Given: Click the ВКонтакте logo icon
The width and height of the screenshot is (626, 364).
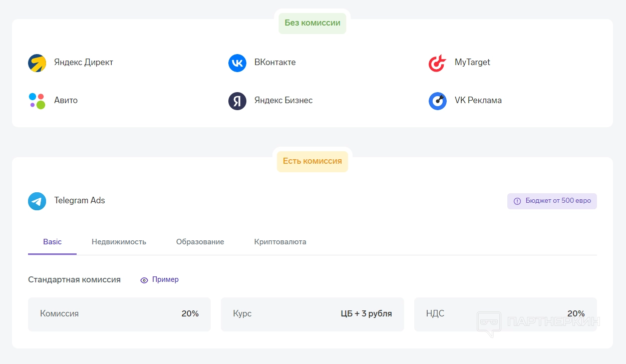Looking at the screenshot, I should (x=237, y=63).
